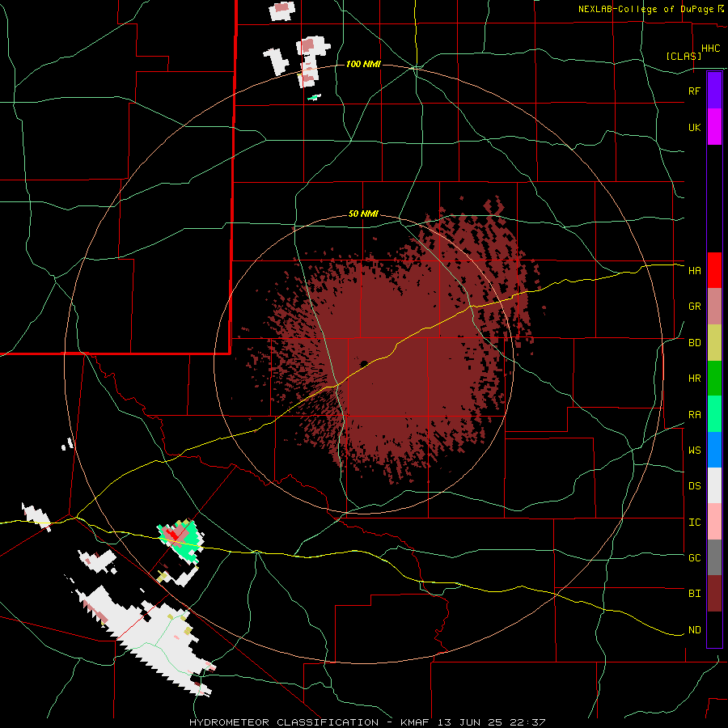Screen dimensions: 728x728
Task: Click the HR legend label
Action: [x=694, y=379]
